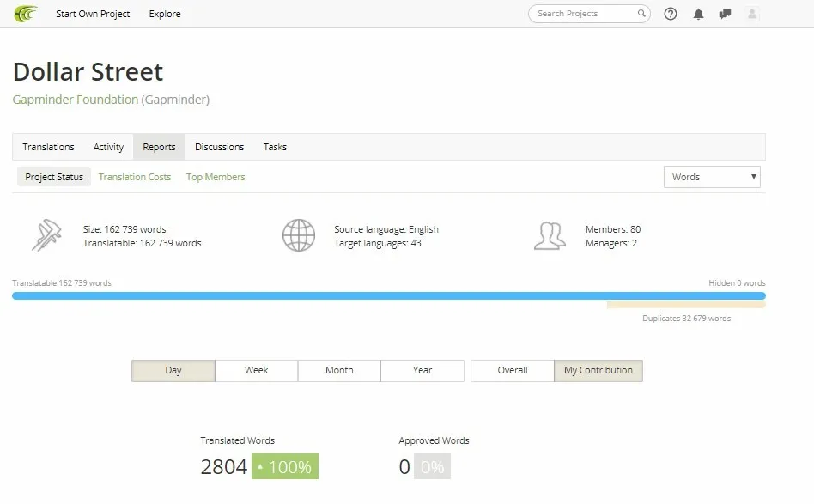This screenshot has height=504, width=814.
Task: Open Top Members report
Action: point(216,177)
